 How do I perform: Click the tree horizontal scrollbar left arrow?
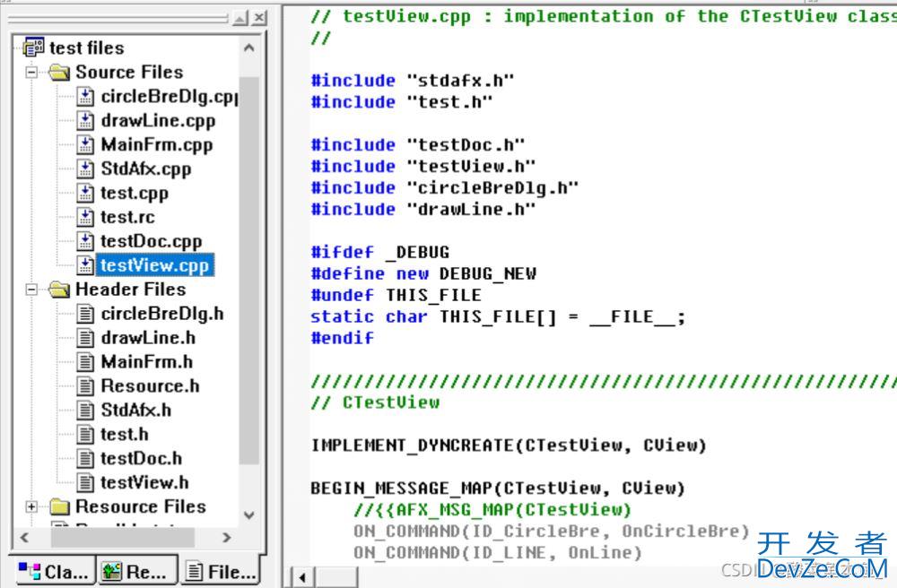tap(24, 537)
